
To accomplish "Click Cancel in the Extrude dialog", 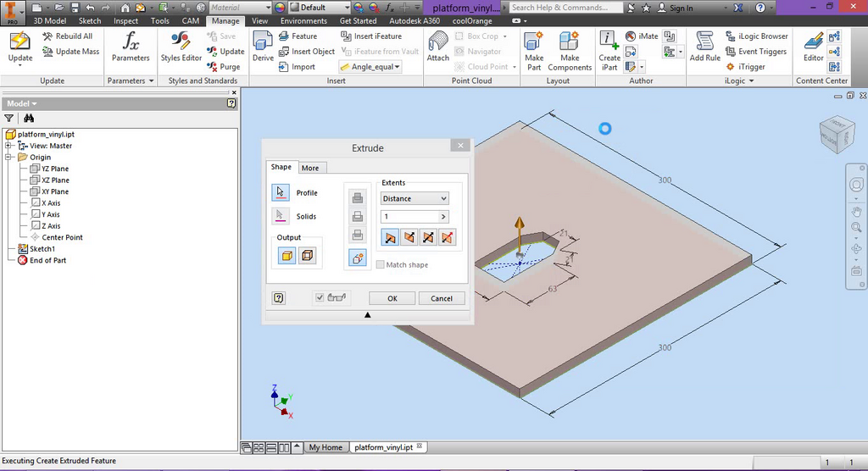I will 442,298.
